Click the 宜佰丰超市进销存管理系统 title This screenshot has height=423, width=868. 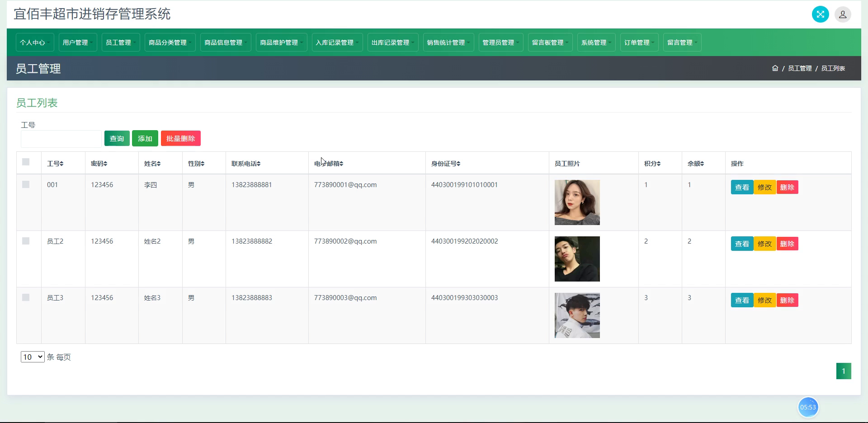92,14
